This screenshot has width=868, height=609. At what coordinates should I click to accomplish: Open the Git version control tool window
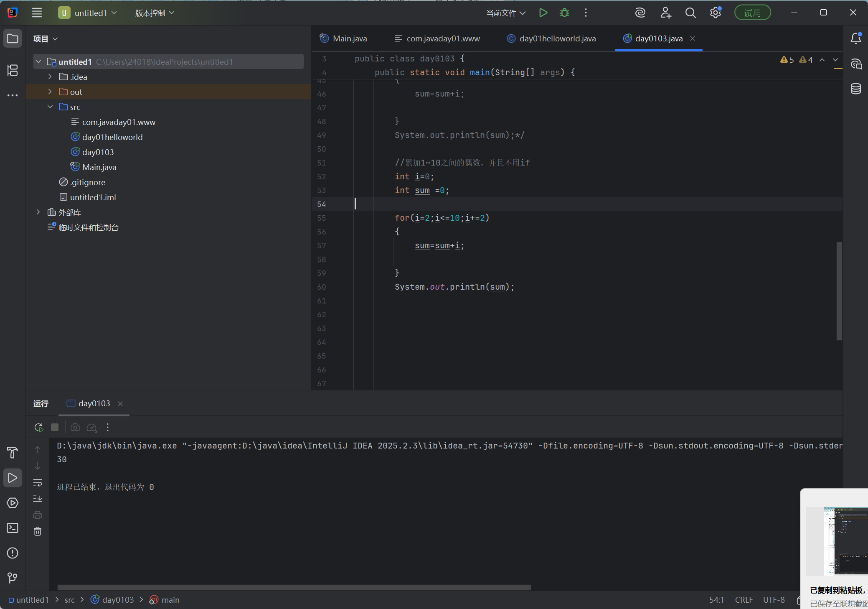coord(13,578)
